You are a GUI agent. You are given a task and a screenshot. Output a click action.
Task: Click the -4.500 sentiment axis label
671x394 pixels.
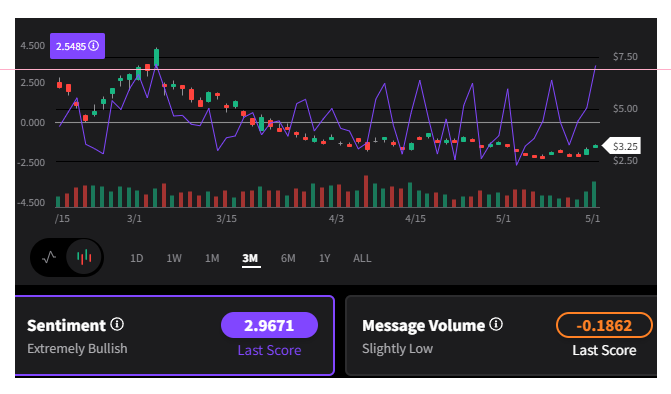tap(31, 203)
